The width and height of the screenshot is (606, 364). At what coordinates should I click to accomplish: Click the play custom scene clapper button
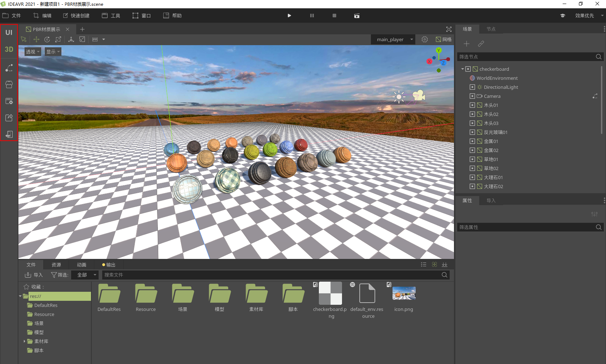357,16
